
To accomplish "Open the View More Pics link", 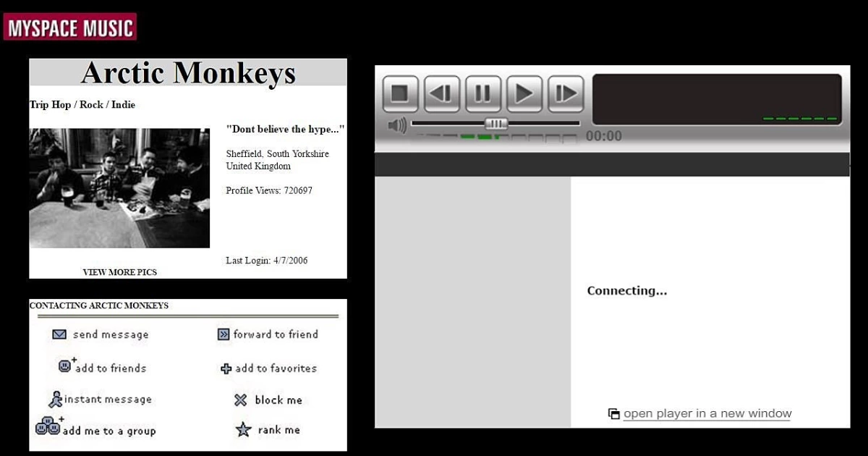I will click(x=119, y=272).
